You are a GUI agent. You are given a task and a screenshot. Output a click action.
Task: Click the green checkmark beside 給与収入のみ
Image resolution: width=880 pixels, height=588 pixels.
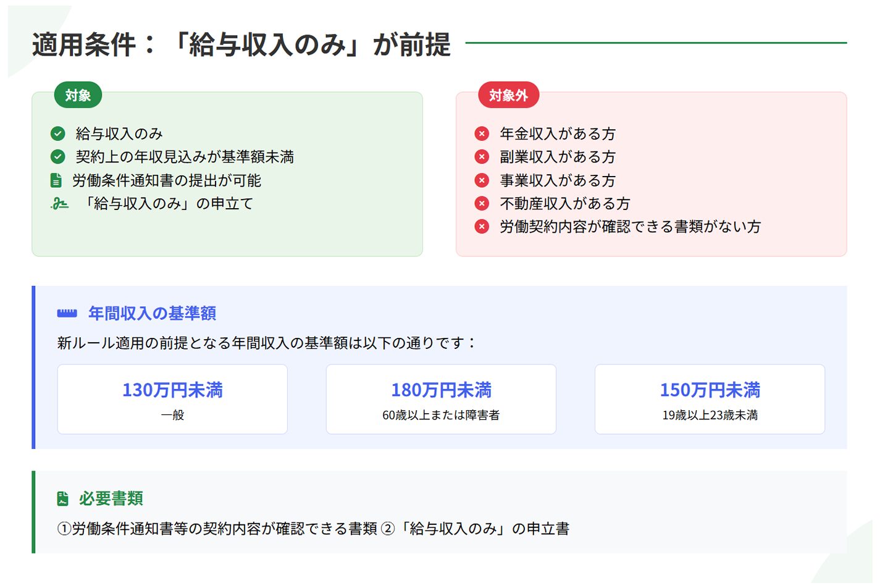tap(58, 134)
